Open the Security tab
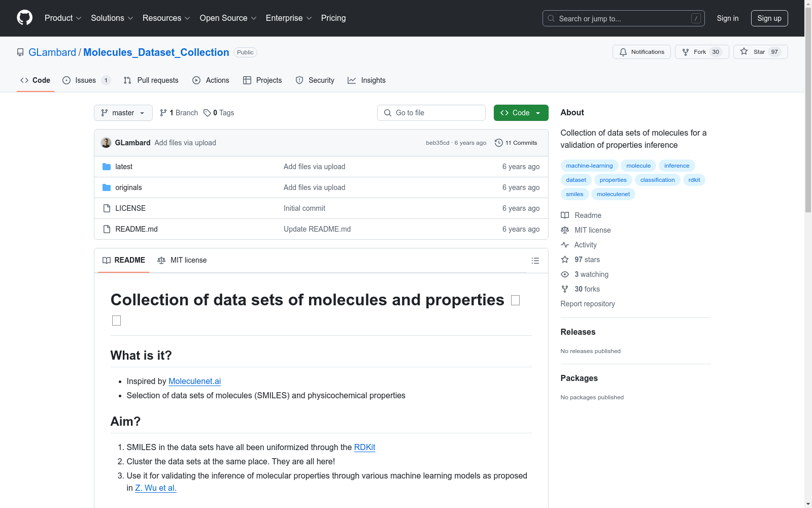 point(315,80)
